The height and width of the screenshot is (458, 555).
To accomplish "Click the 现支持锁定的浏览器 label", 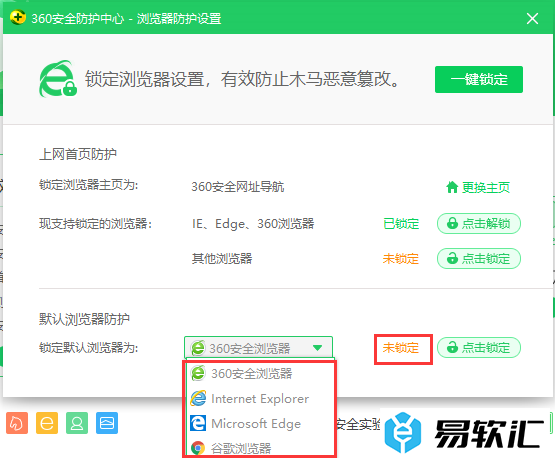I will tap(95, 224).
